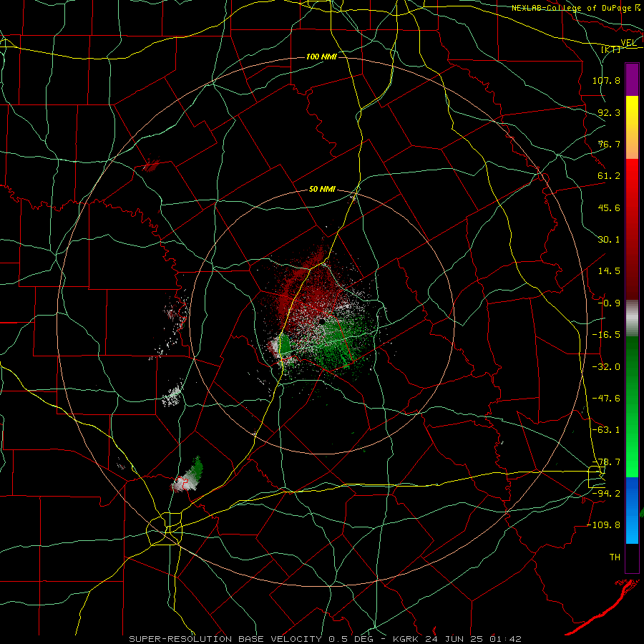Pick the purple segment of the velocity color bar
644x644 pixels.
[x=632, y=79]
